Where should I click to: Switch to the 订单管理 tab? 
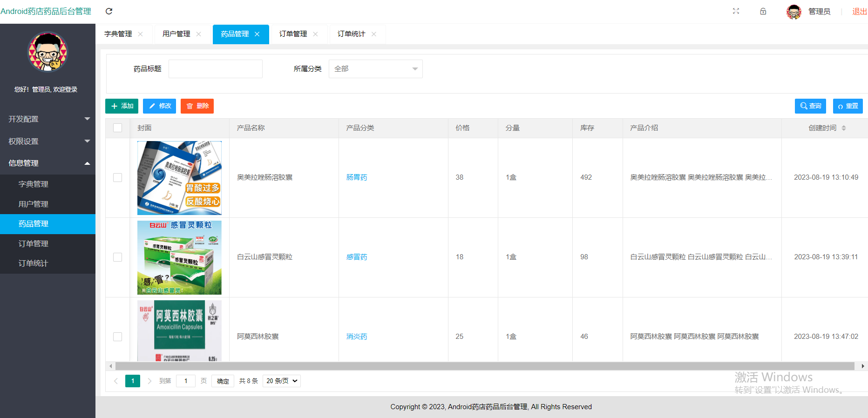point(293,34)
